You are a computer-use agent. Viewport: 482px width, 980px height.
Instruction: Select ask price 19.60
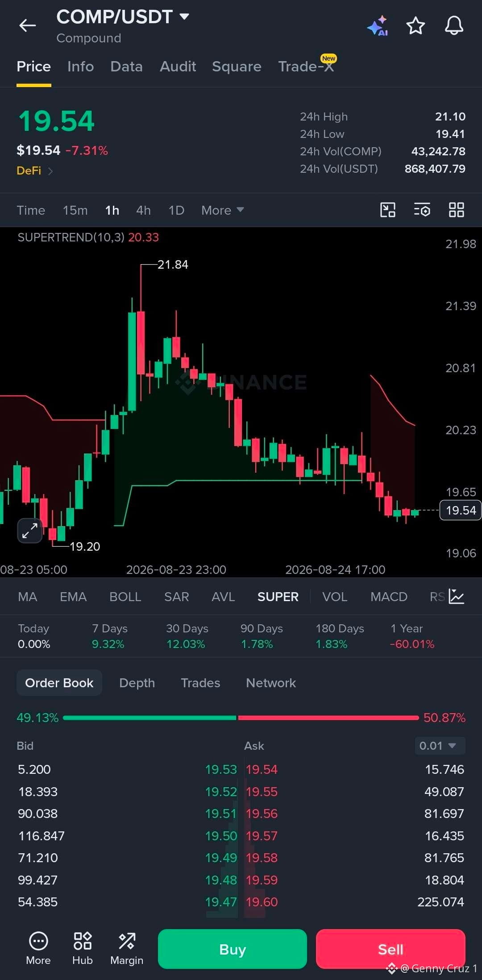[x=262, y=902]
